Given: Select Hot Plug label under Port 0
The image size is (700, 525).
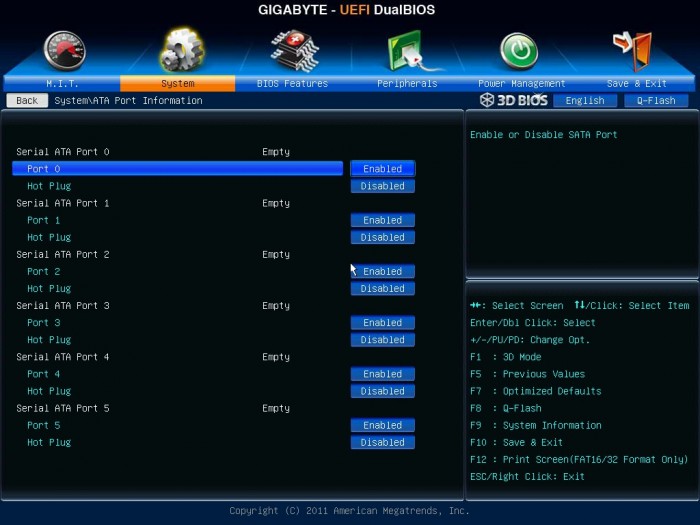Looking at the screenshot, I should (x=49, y=186).
